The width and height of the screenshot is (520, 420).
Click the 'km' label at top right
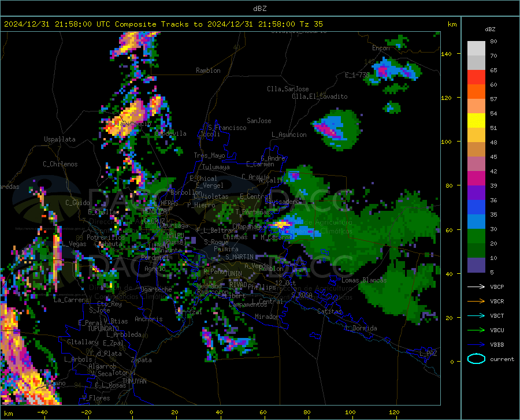pos(452,24)
